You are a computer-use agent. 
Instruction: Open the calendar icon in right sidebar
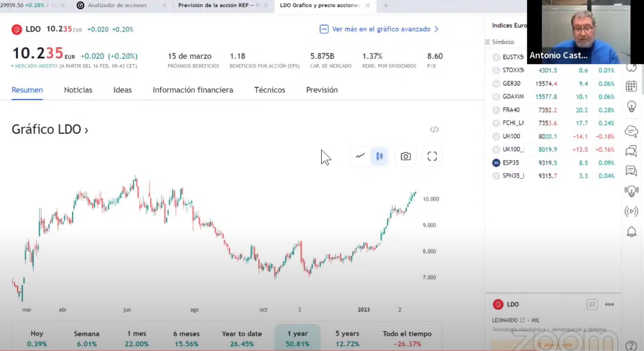click(x=631, y=86)
